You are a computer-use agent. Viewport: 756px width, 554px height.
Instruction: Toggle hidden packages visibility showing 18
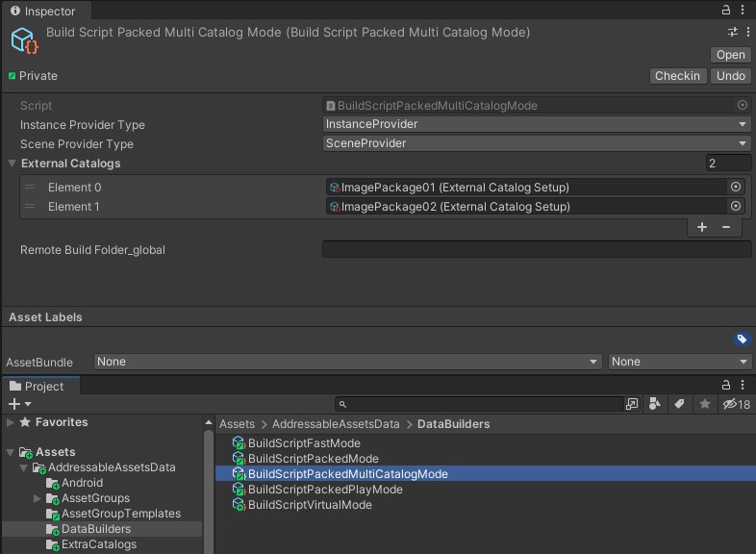point(736,404)
